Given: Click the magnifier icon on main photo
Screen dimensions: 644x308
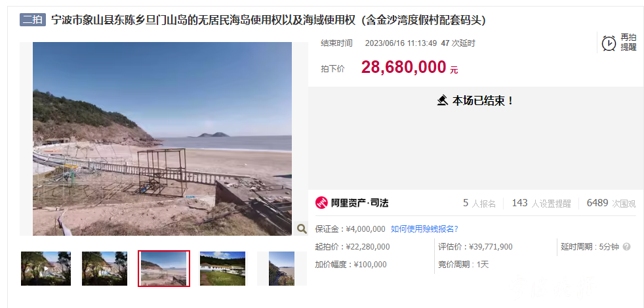Looking at the screenshot, I should [x=302, y=229].
